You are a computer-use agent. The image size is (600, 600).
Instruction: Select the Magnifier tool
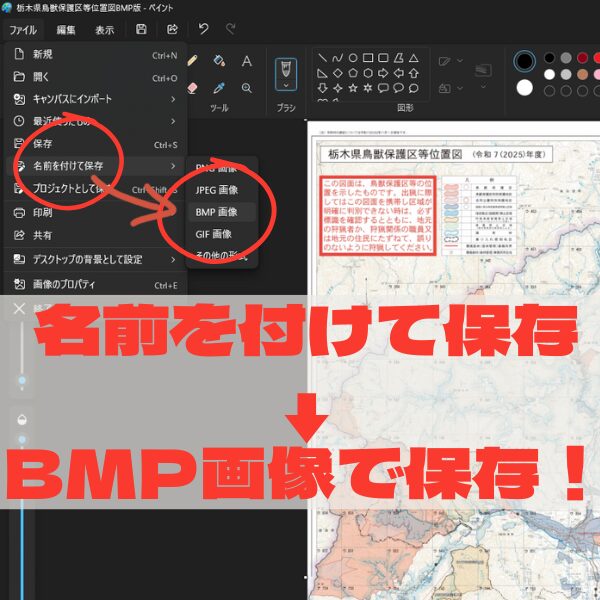coord(247,88)
